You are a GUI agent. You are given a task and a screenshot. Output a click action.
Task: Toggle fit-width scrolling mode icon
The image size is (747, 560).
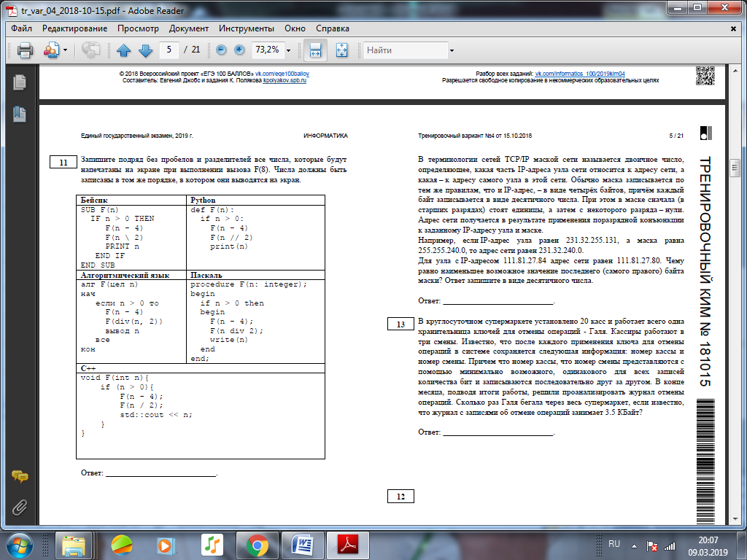[x=315, y=50]
